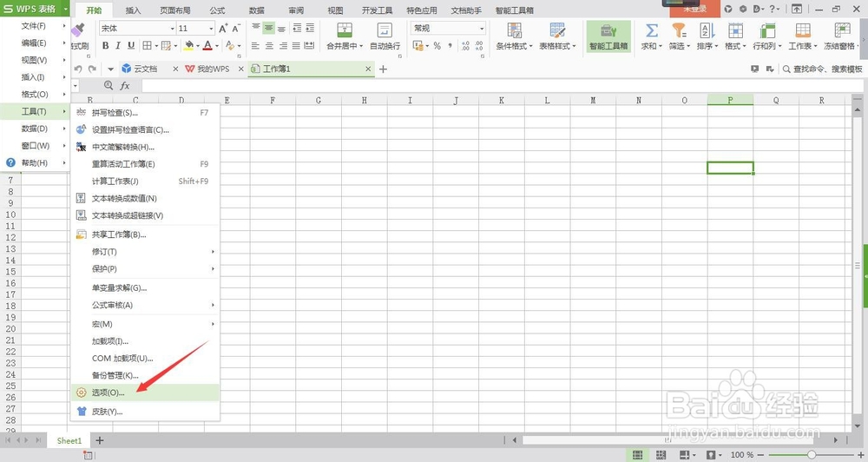868x462 pixels.
Task: Click the merge and center icon
Action: pos(345,30)
